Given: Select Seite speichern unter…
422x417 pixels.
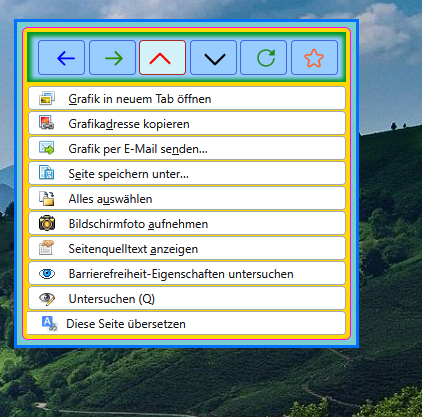Looking at the screenshot, I should click(x=187, y=173).
